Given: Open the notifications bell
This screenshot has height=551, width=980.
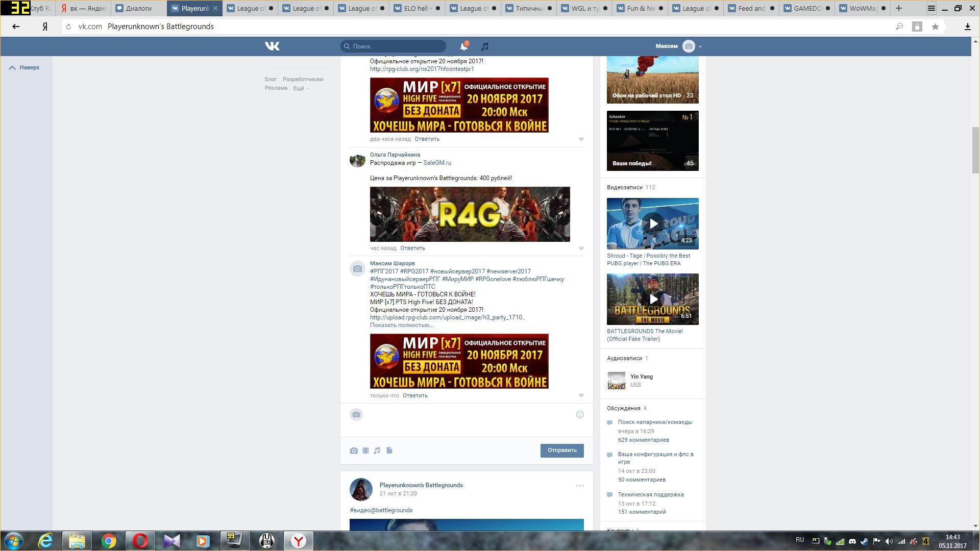Looking at the screenshot, I should (x=463, y=46).
